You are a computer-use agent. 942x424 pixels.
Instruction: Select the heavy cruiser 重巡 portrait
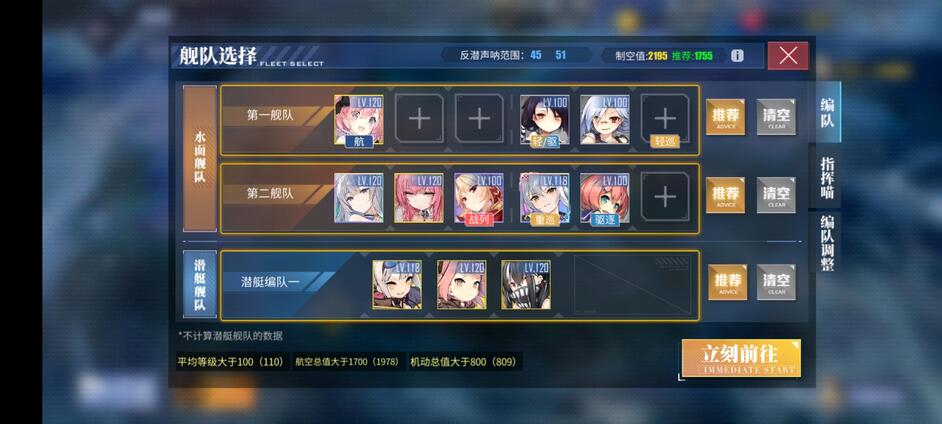click(545, 198)
